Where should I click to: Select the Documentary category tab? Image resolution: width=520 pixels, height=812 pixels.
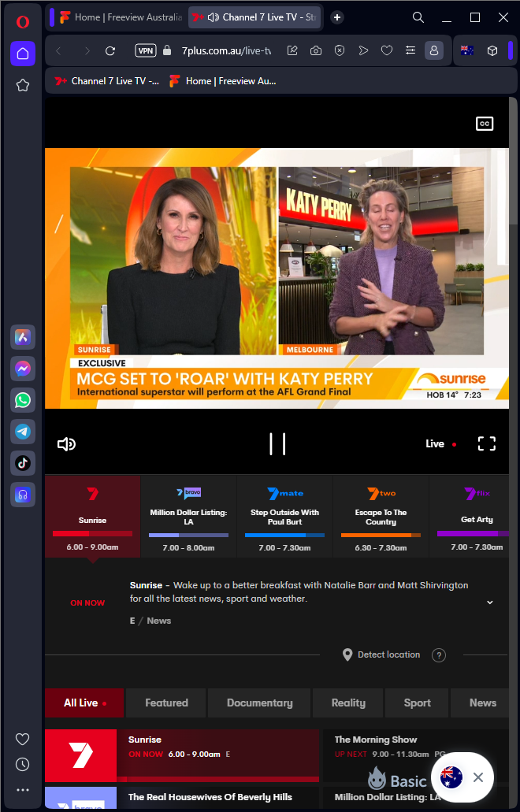pos(259,703)
